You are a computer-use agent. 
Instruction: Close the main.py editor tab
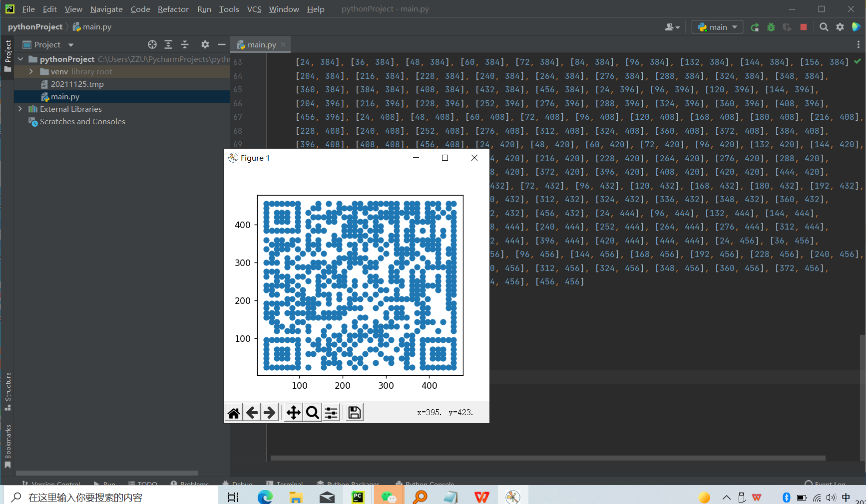(283, 44)
